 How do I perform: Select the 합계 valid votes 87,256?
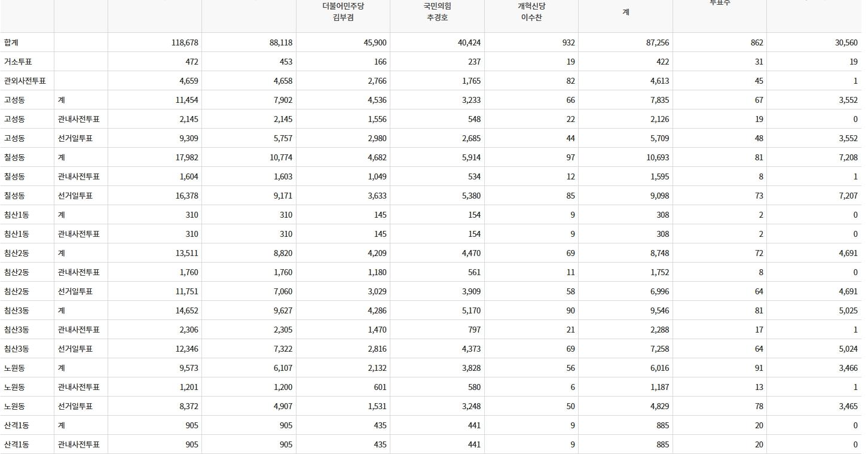click(x=658, y=42)
